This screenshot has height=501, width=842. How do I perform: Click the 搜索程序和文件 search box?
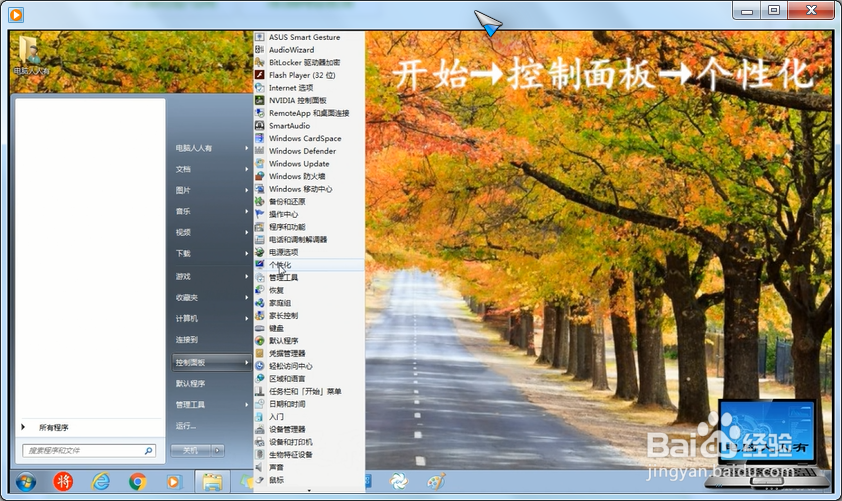(89, 451)
